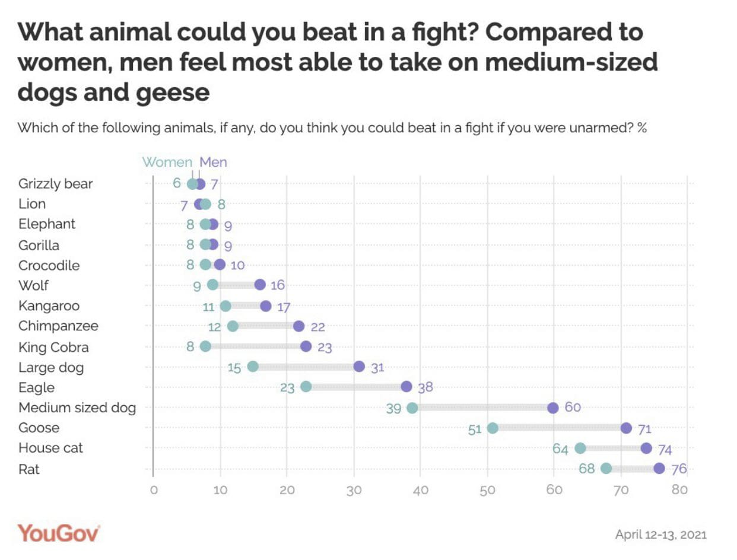This screenshot has height=560, width=737.
Task: Click the Women dot for Eagle at 23
Action: coord(306,387)
